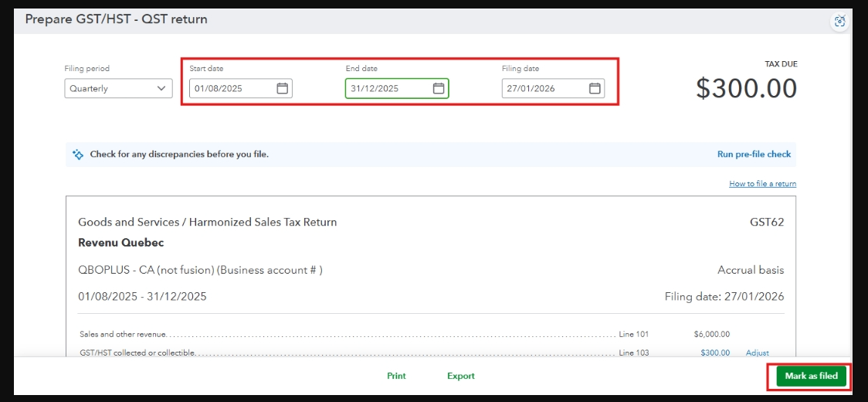Screen dimensions: 868x402
Task: Select the Line 101 label
Action: coord(634,334)
